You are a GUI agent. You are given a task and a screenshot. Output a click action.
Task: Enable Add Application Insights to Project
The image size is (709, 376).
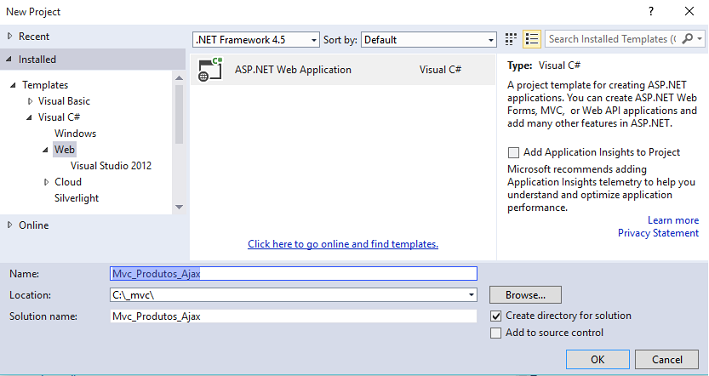click(x=513, y=153)
